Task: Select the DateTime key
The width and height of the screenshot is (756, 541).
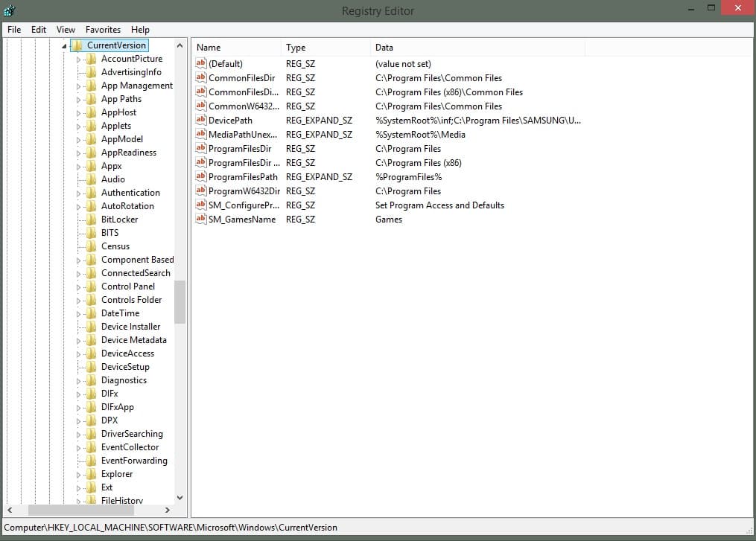Action: (120, 313)
